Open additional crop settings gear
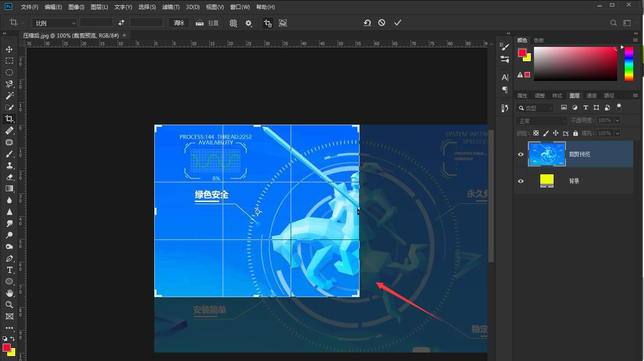This screenshot has height=361, width=644. pos(249,23)
